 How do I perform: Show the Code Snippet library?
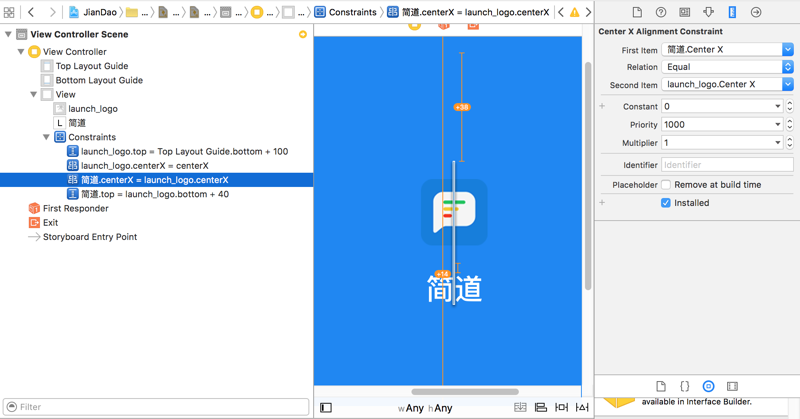point(685,386)
